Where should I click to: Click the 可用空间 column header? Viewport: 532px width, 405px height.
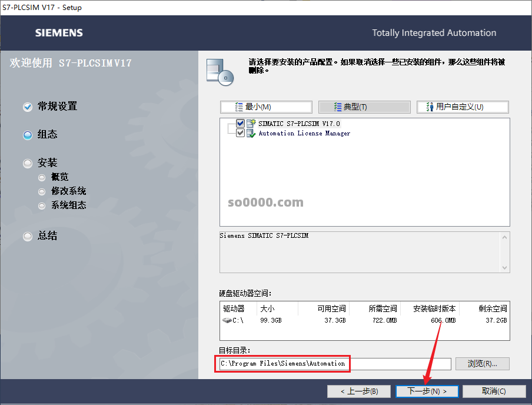pyautogui.click(x=324, y=308)
